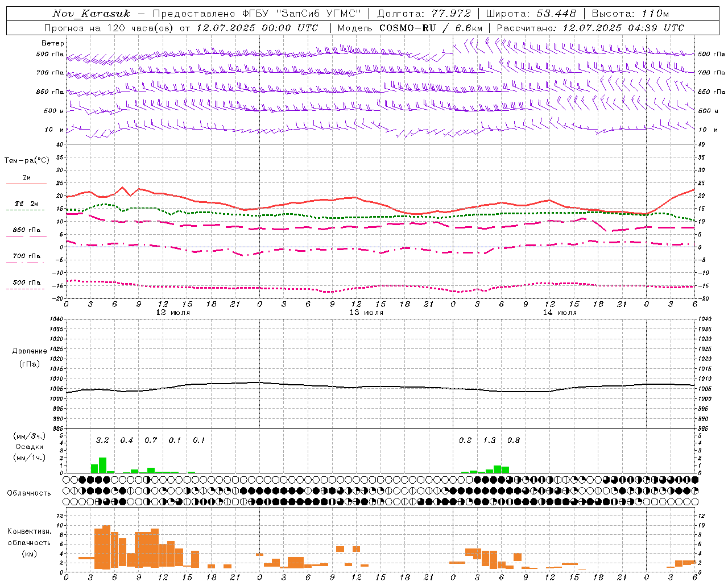This screenshot has width=728, height=582.
Task: Click the 700 гПа temperature legend label
Action: [27, 256]
